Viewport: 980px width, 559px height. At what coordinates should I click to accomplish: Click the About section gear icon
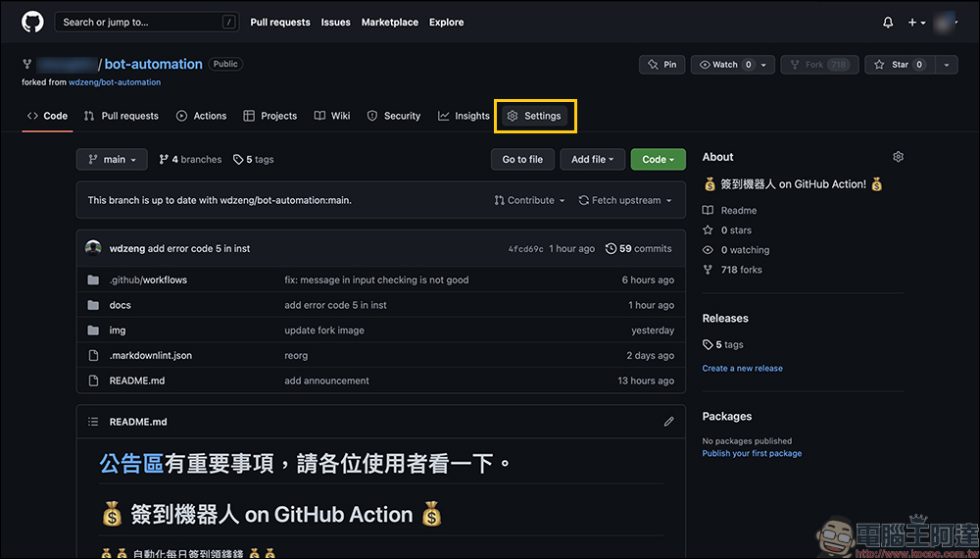pyautogui.click(x=898, y=157)
